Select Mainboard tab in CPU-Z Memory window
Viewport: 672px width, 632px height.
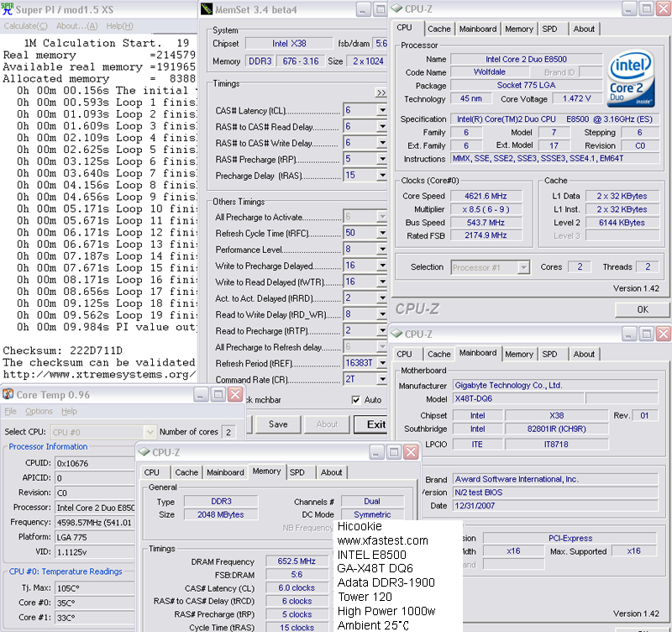click(225, 472)
